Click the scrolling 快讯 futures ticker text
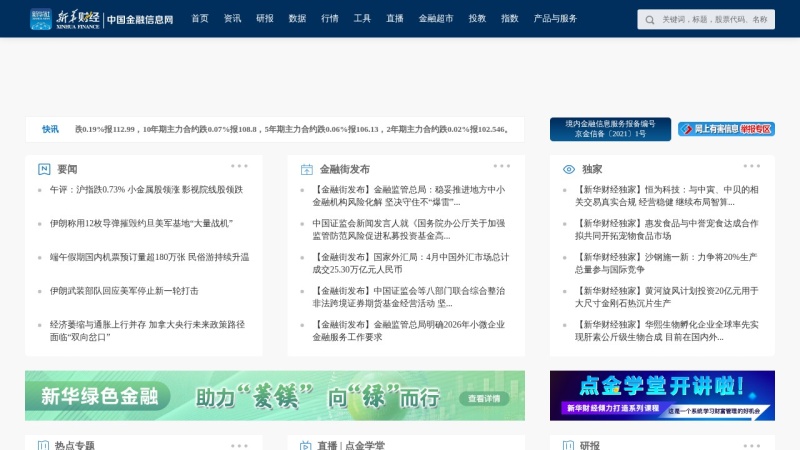Viewport: 800px width, 450px height. click(292, 130)
